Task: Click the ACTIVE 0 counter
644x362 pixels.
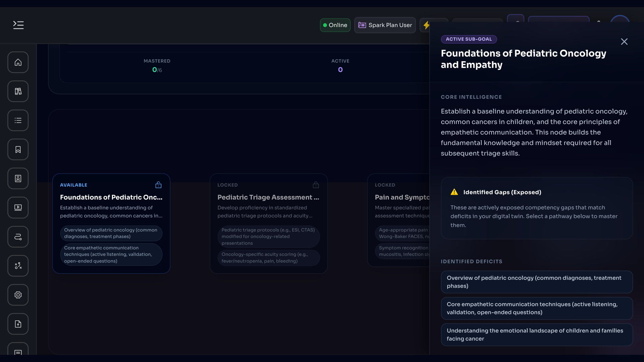Action: pos(340,66)
